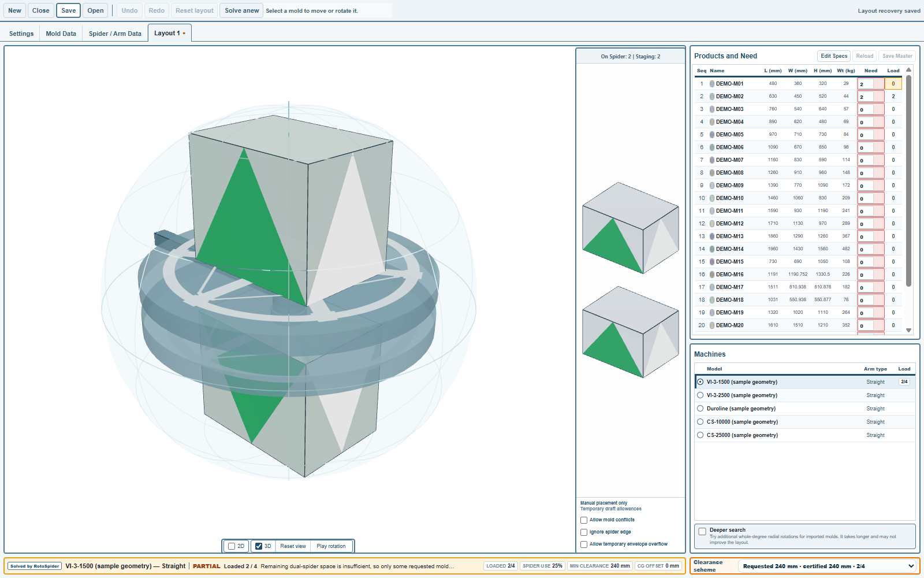924x578 pixels.
Task: Switch to the Mold Data tab
Action: pos(61,34)
